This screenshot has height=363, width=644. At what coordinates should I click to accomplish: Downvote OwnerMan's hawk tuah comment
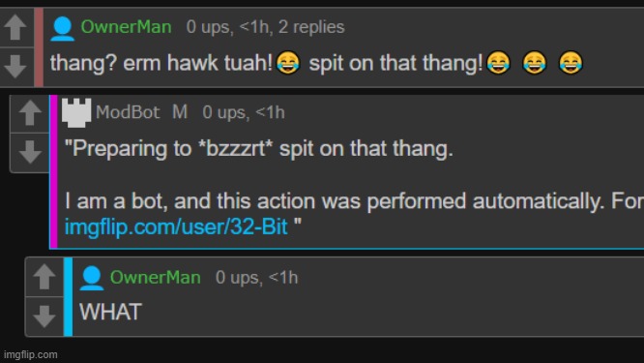15,66
